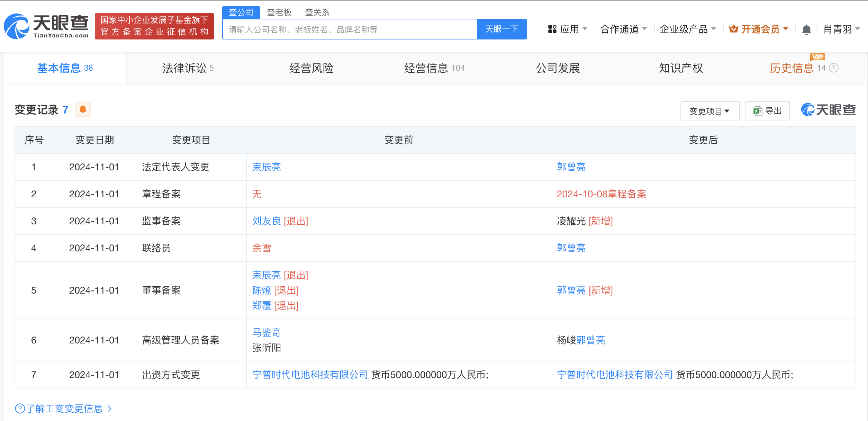Click the 导出 export button
This screenshot has width=868, height=421.
[767, 111]
